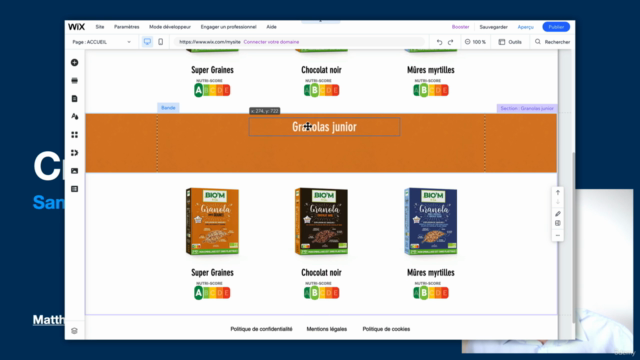
Task: Move section down arrow icon
Action: (x=558, y=202)
